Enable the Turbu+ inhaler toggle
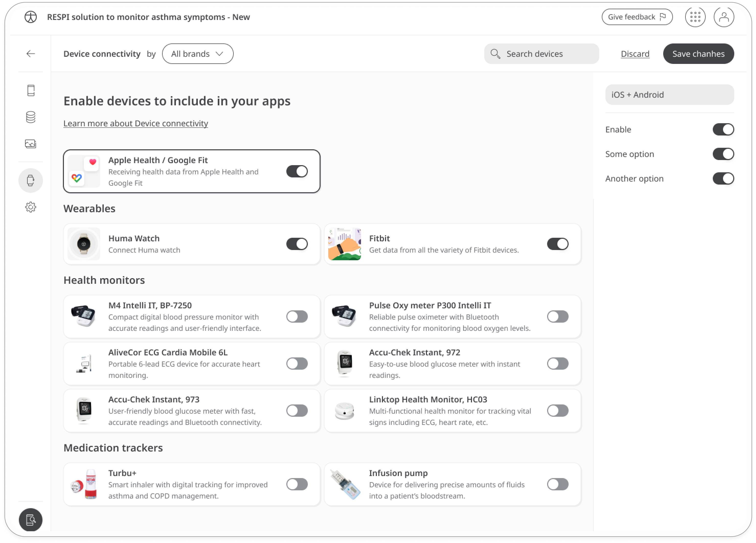 click(x=297, y=484)
